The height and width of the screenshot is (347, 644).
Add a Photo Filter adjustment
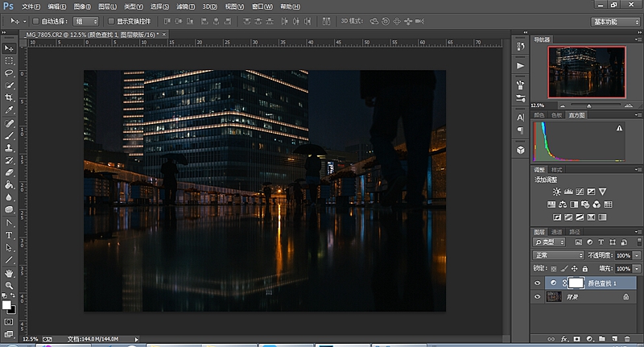pos(585,204)
